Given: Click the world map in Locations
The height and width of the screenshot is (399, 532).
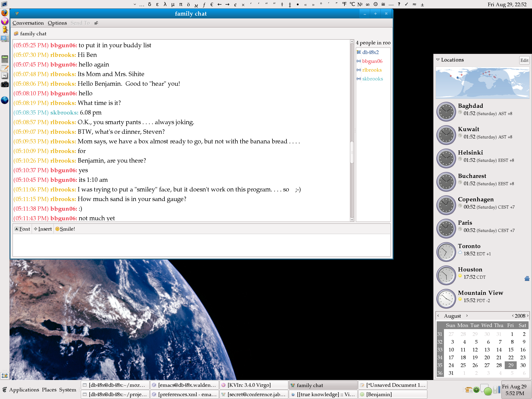Looking at the screenshot, I should pyautogui.click(x=482, y=83).
